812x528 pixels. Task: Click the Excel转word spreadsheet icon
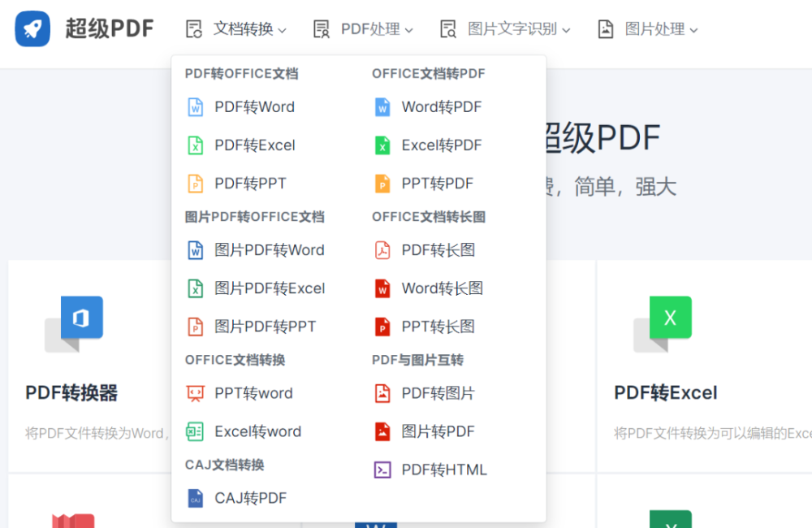195,431
